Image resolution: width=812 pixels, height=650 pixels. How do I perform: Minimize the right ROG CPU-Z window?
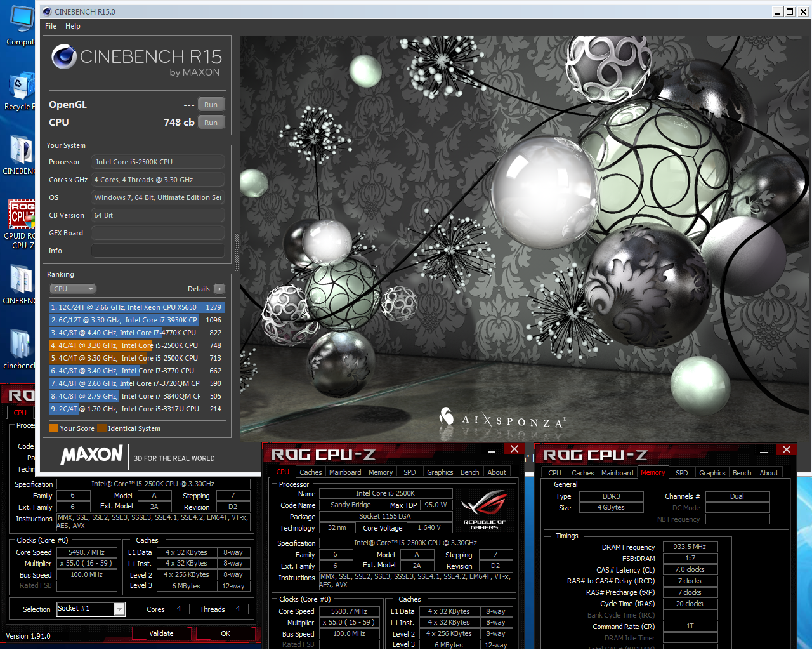764,451
